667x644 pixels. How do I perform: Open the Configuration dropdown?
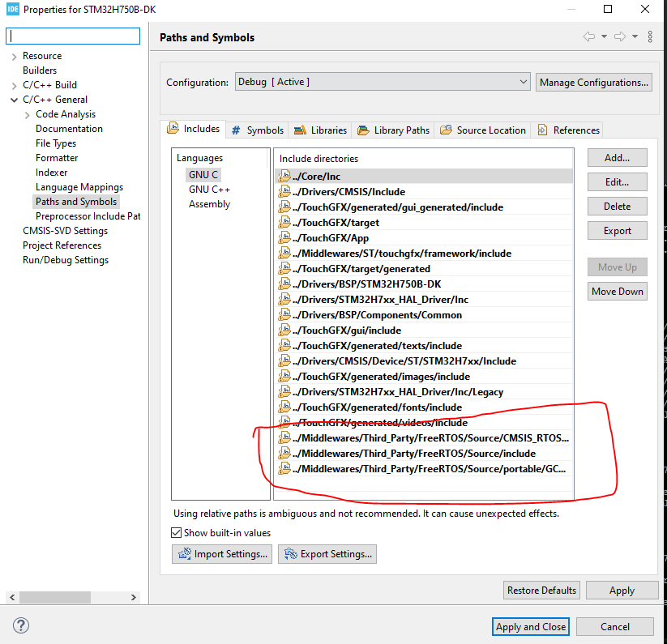coord(383,82)
